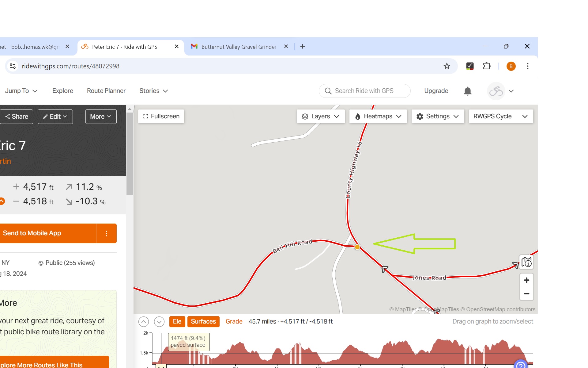Switch to Butternut Valley Gravel Grinder tab
The height and width of the screenshot is (368, 588).
[x=239, y=47]
